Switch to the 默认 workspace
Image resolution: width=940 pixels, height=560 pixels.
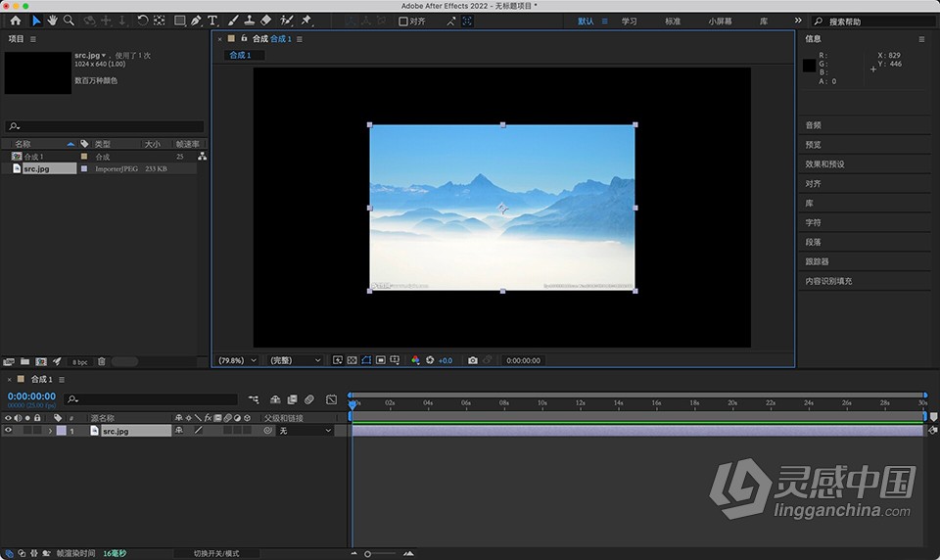pos(586,21)
